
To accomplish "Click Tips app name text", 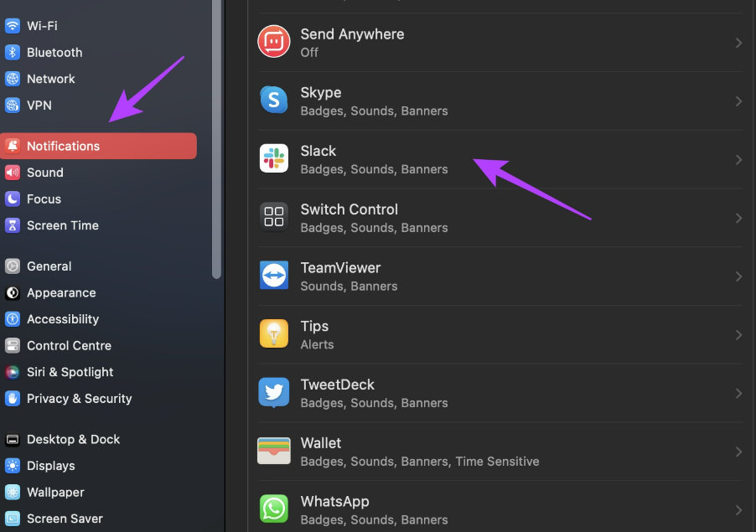I will point(314,326).
